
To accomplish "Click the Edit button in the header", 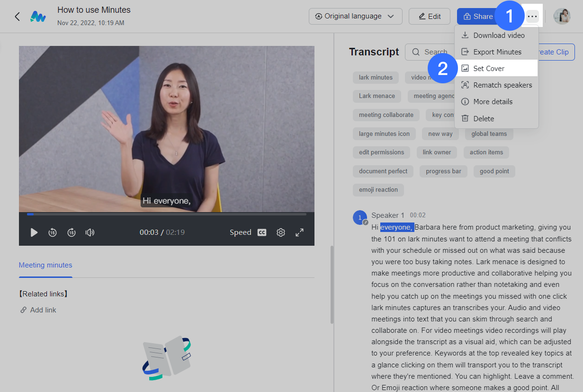I will [429, 16].
